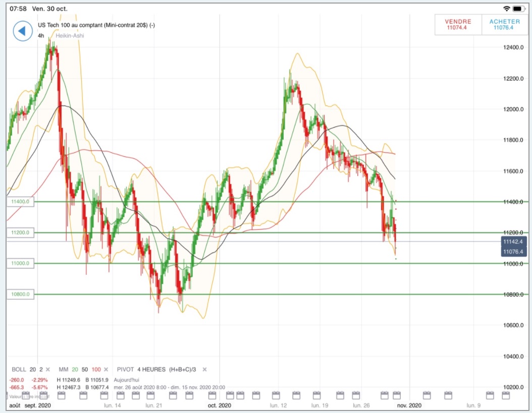Edit the BOLL deviation value 2
532x413 pixels.
point(41,370)
